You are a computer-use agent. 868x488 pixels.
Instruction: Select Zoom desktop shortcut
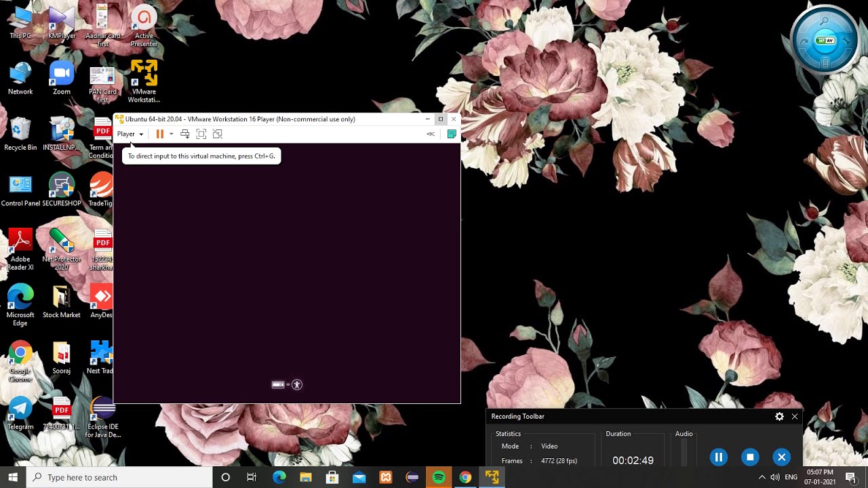pos(62,79)
